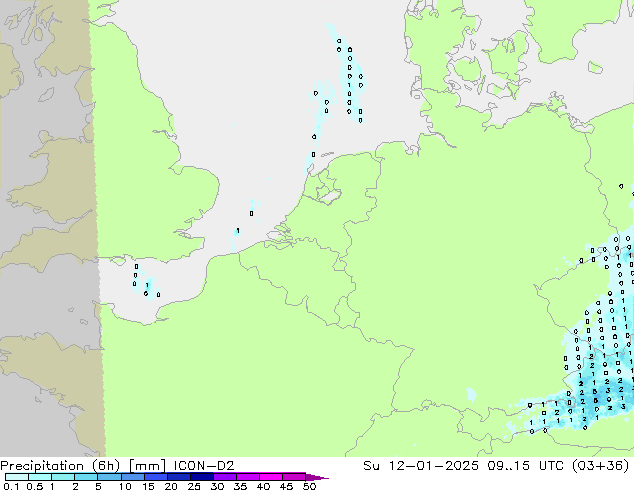Click the date 'Su 12-01-2025'
634x490 pixels.
[x=421, y=465]
